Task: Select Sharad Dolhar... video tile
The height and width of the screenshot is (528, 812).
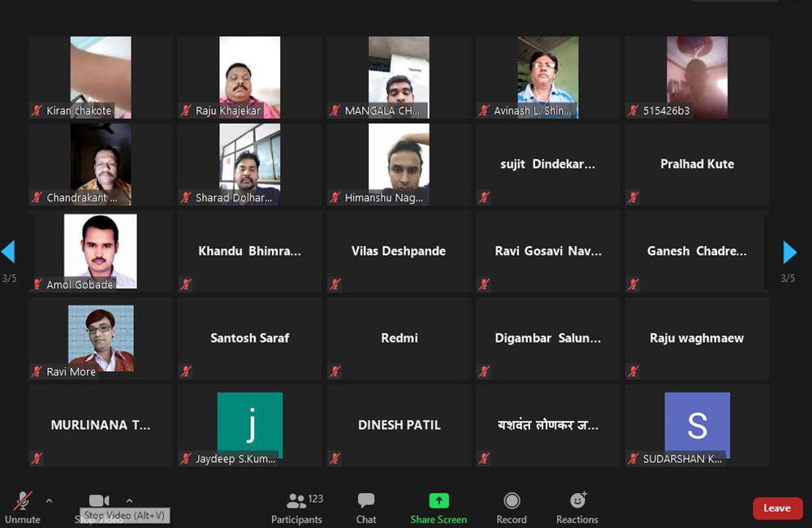Action: coord(249,164)
